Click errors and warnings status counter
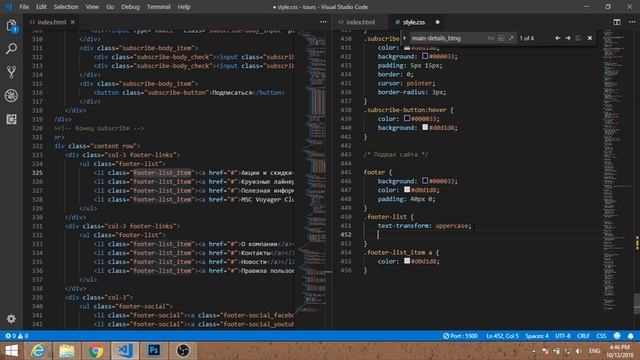 [x=17, y=336]
